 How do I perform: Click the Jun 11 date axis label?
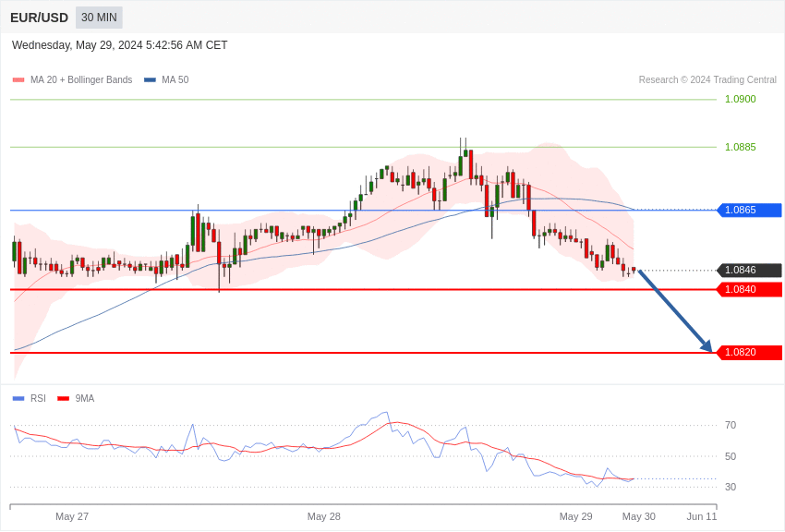(x=702, y=516)
